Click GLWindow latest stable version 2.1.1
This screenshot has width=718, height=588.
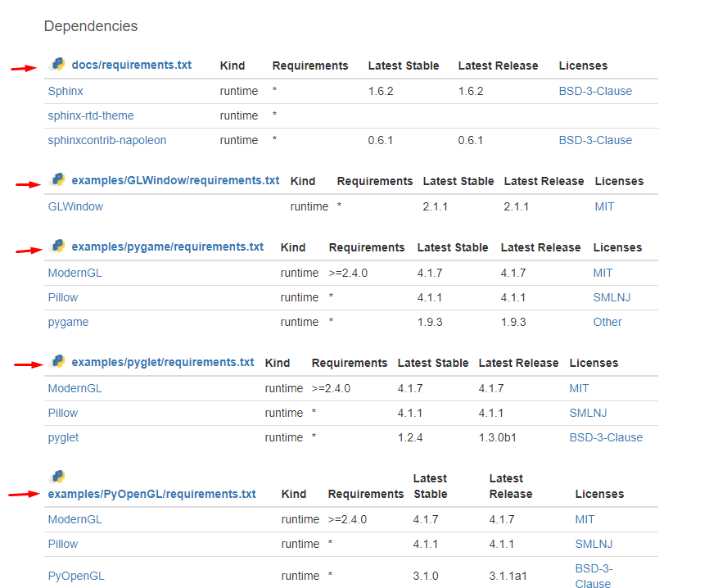pos(435,206)
